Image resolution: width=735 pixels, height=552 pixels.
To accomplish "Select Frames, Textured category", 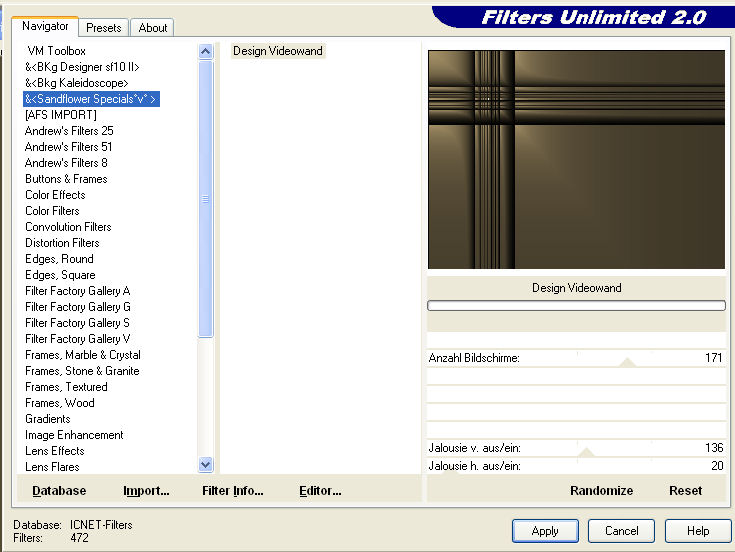I will pos(66,387).
